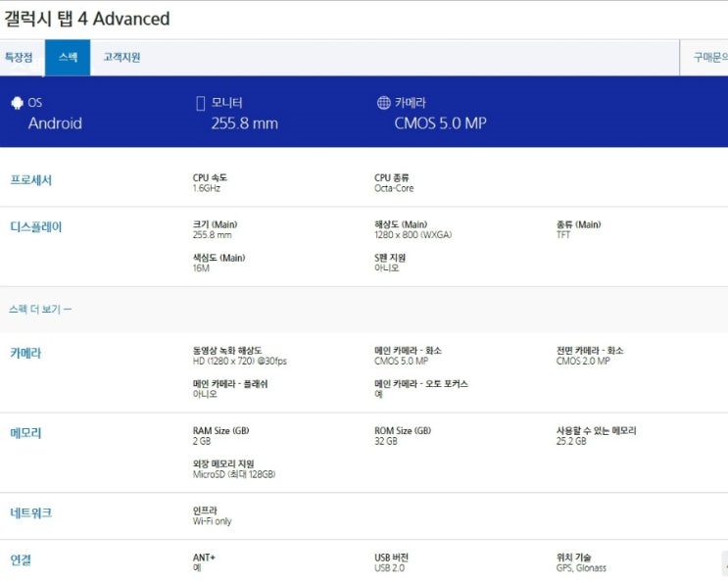728x583 pixels.
Task: Click the GPS, Glonass value
Action: [x=581, y=568]
